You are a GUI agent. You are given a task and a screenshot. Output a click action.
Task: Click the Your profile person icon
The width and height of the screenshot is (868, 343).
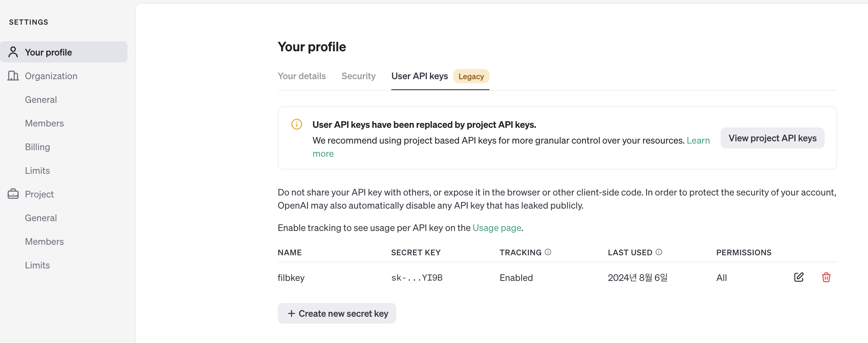pos(13,52)
